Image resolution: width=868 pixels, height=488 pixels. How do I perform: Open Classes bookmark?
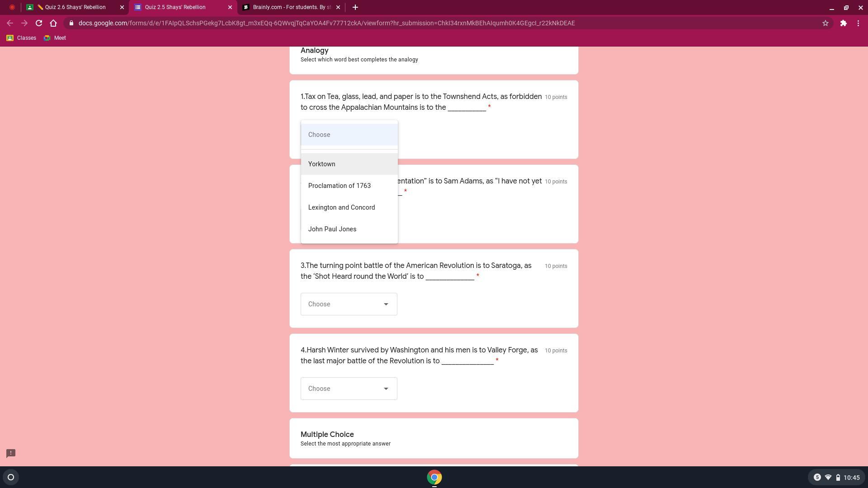(21, 38)
